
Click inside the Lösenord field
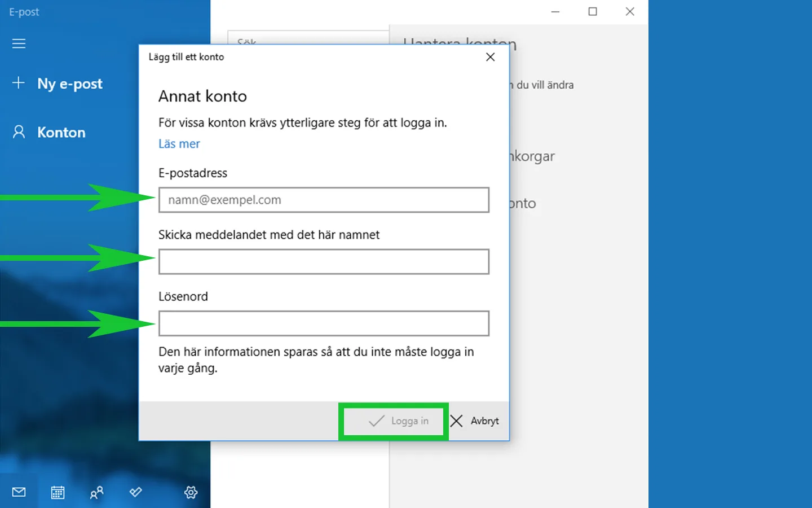click(x=323, y=323)
